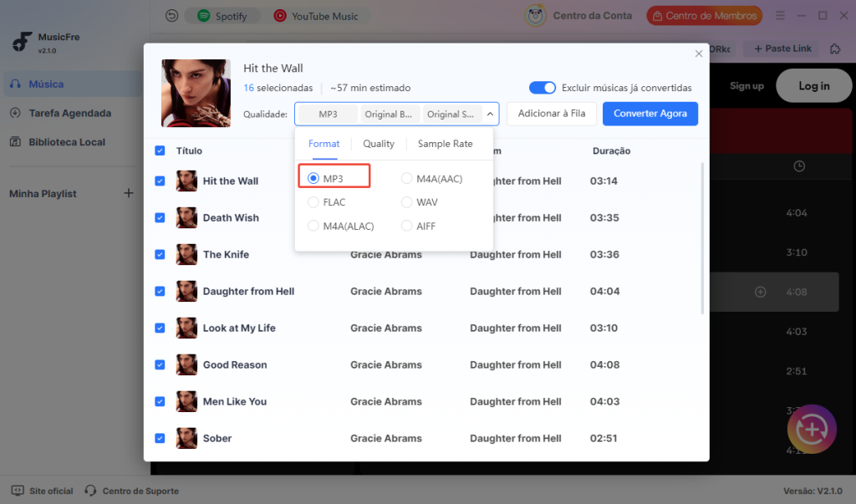
Task: Switch to the Quality tab
Action: tap(379, 144)
